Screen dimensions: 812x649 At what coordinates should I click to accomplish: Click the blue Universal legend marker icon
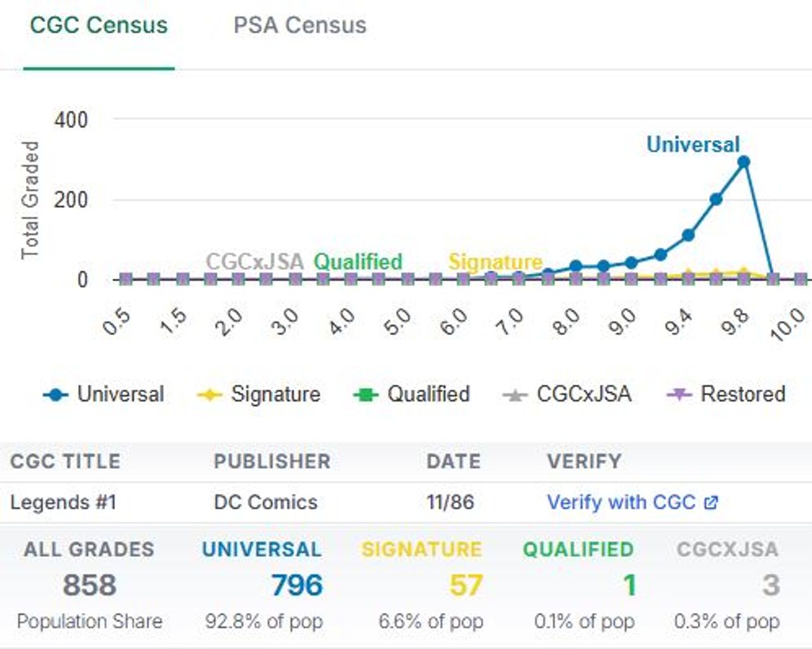pyautogui.click(x=56, y=395)
